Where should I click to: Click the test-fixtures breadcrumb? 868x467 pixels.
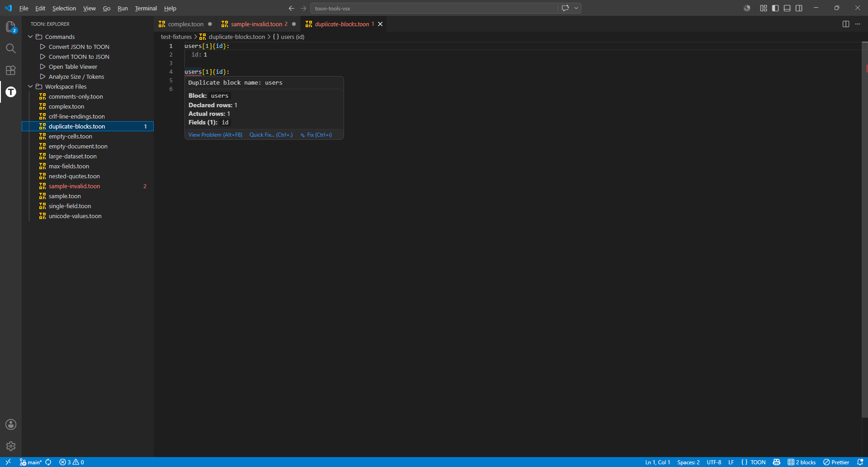[176, 37]
